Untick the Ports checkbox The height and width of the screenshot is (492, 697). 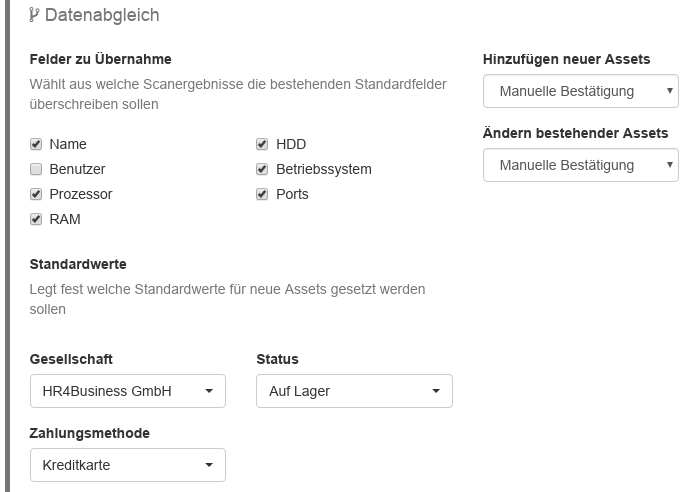[262, 194]
